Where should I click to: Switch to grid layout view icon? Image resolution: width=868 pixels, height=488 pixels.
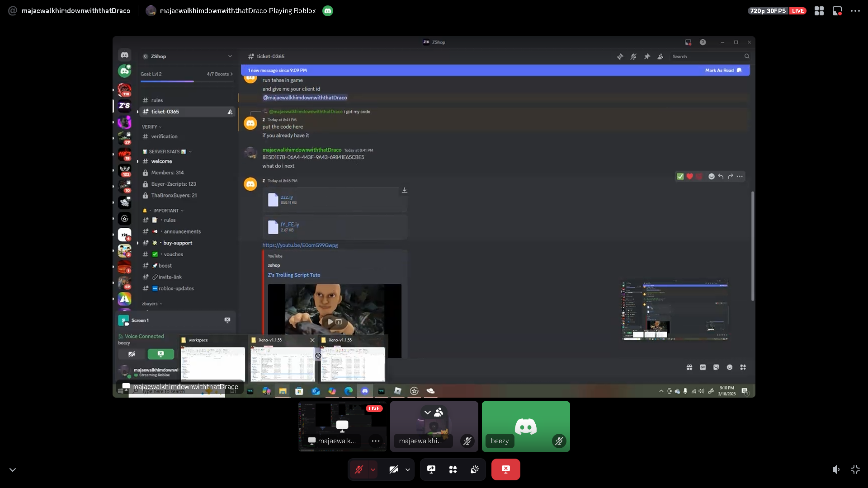click(819, 11)
